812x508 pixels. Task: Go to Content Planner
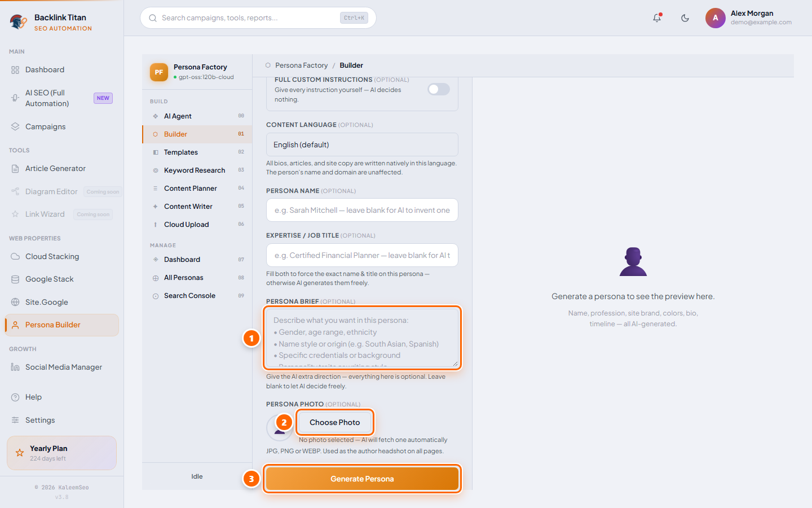197,189
